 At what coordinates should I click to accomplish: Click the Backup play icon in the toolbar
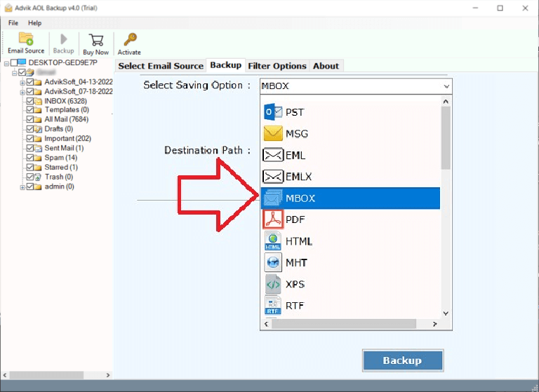(64, 39)
